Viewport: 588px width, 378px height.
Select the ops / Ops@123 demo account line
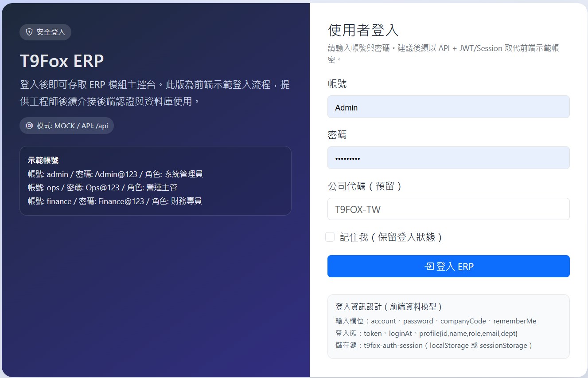coord(102,188)
